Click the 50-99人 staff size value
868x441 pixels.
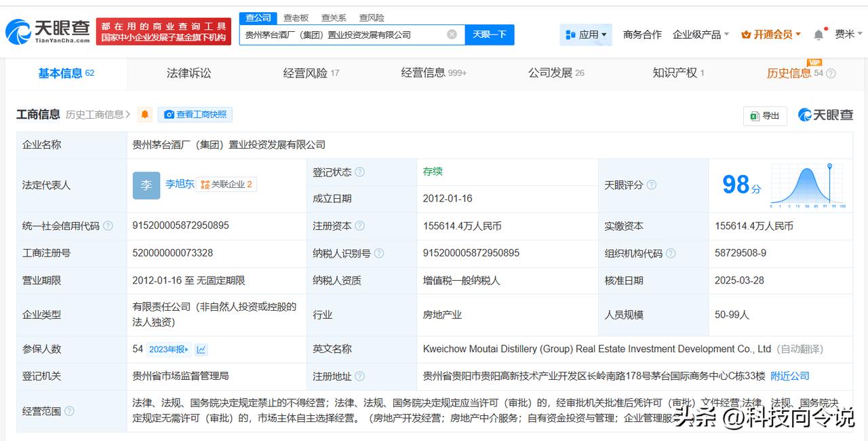pyautogui.click(x=732, y=315)
